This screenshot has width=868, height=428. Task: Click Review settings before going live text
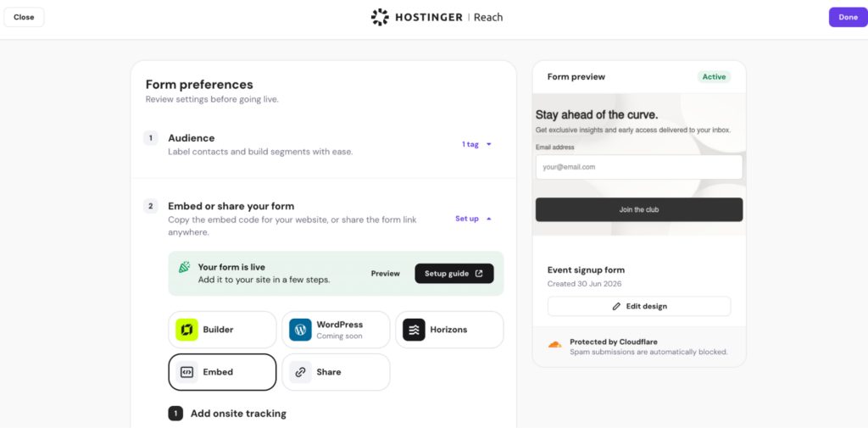pos(212,100)
